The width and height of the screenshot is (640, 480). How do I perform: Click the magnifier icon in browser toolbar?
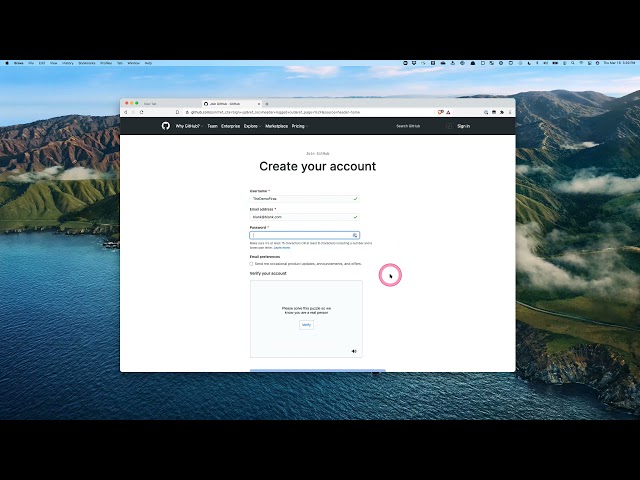coord(486,112)
